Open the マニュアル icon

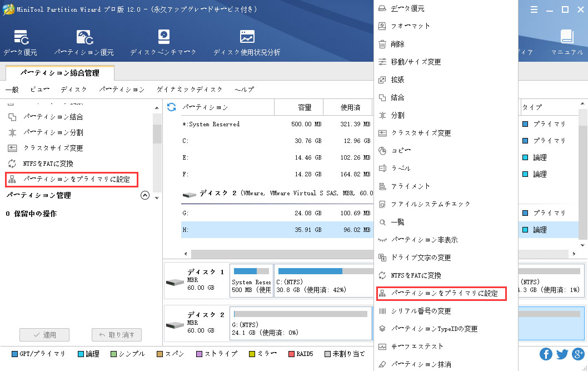pos(566,38)
